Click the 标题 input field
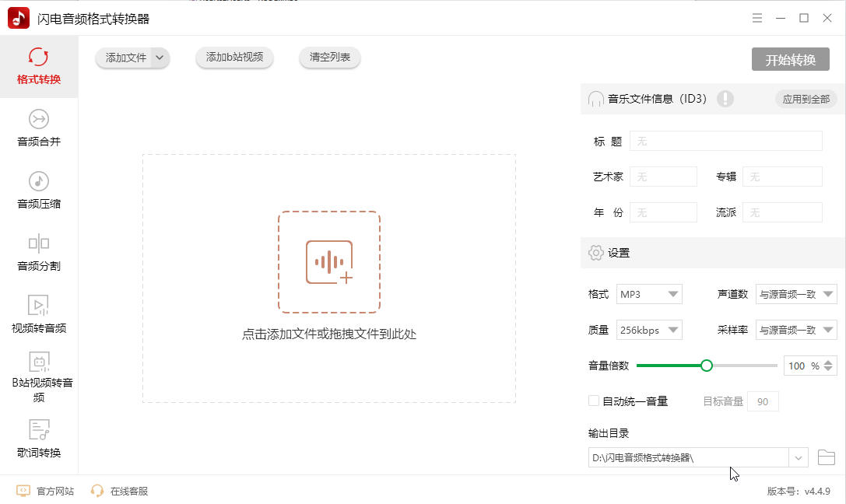Image resolution: width=846 pixels, height=504 pixels. click(725, 142)
